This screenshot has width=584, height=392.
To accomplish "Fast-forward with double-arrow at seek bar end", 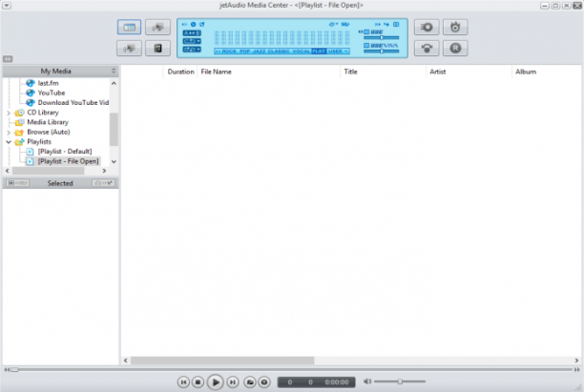I will (x=577, y=370).
